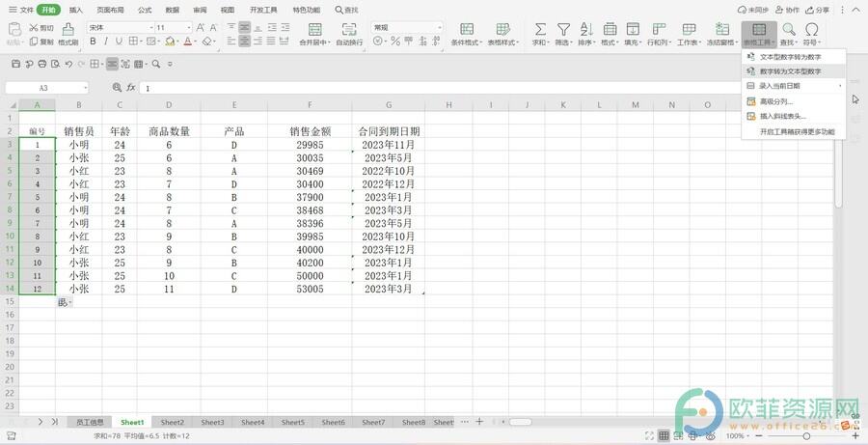The height and width of the screenshot is (445, 868).
Task: Click the Sum (求和) sigma icon
Action: point(540,29)
